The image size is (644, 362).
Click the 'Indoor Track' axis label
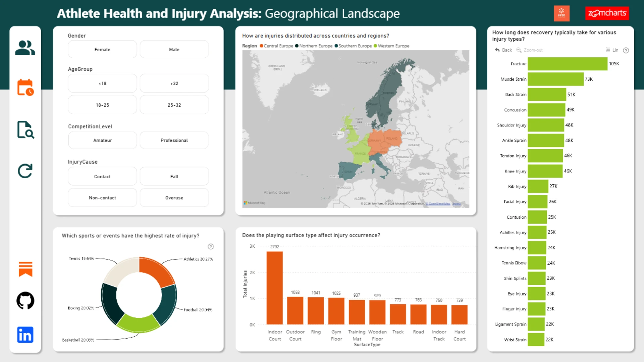point(439,335)
